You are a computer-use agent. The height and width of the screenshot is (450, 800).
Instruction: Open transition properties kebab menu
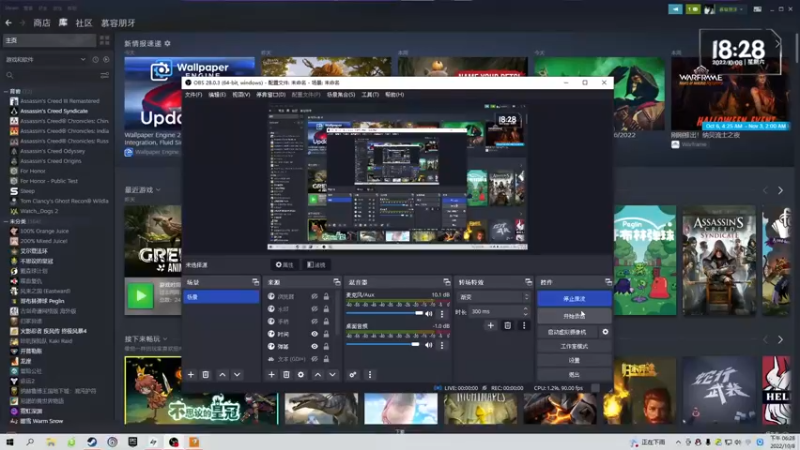pyautogui.click(x=524, y=325)
